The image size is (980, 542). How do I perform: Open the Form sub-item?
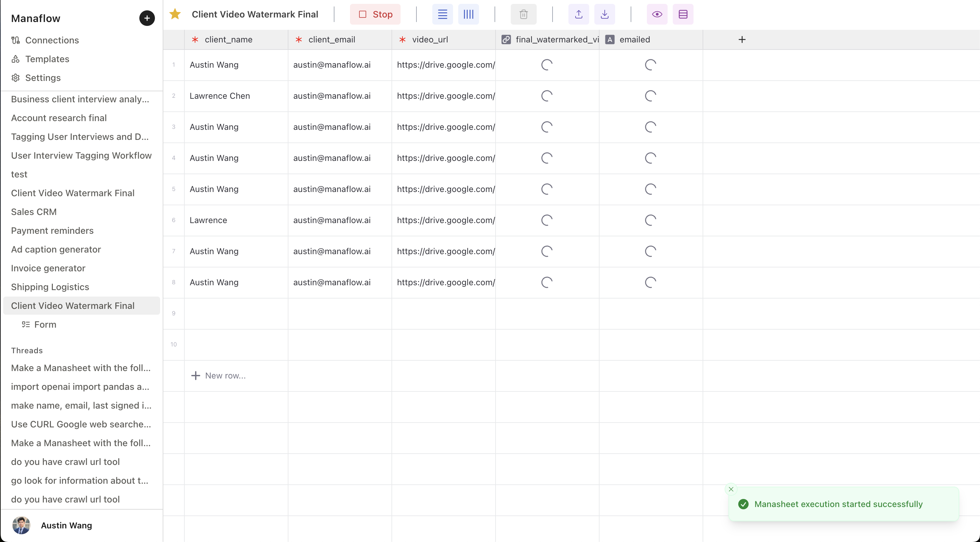[x=81, y=325]
